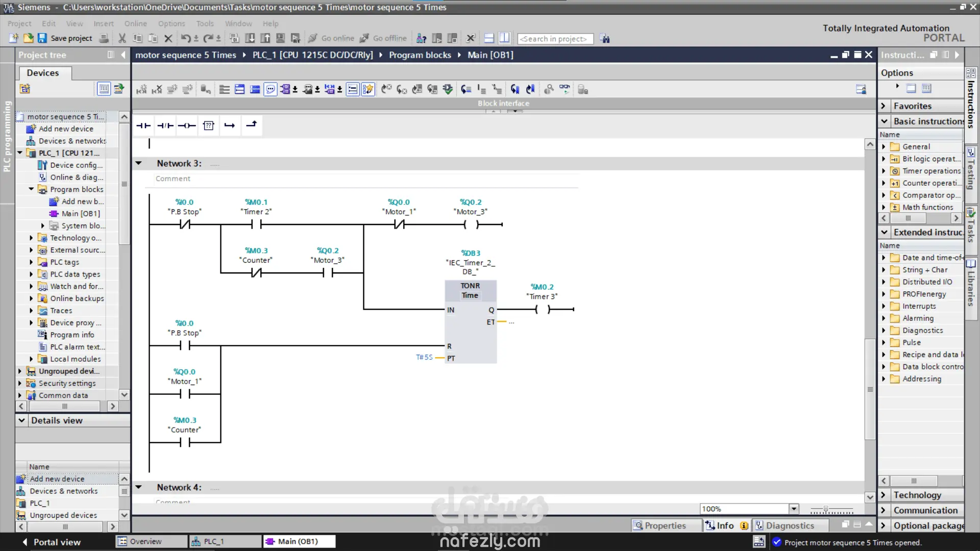Viewport: 980px width, 551px height.
Task: Expand the PLC tags folder
Action: [x=31, y=262]
